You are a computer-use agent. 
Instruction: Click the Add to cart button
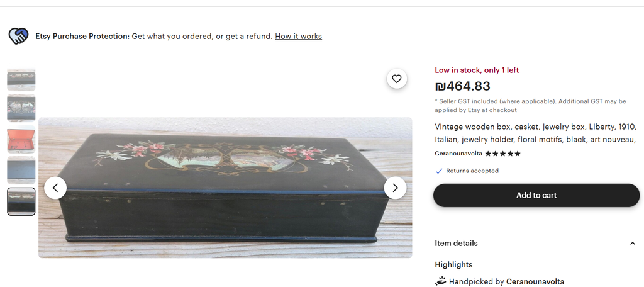click(x=536, y=195)
